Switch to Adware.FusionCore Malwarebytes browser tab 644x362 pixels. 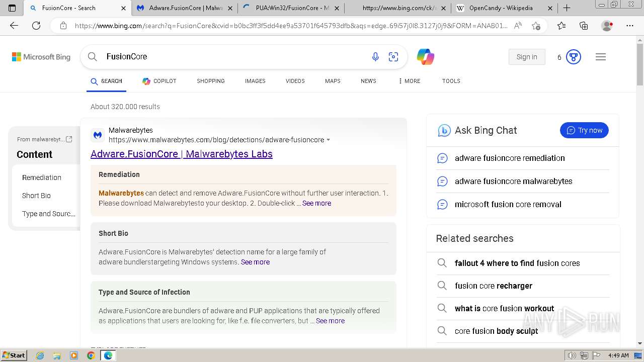pos(185,8)
